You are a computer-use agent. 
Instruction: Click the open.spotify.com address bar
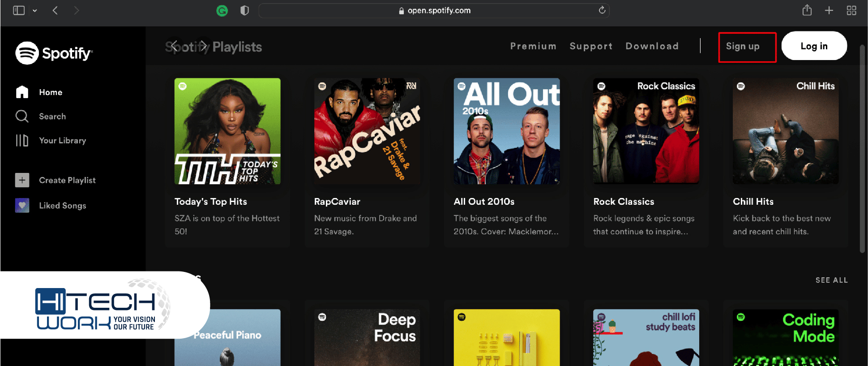[x=434, y=10]
